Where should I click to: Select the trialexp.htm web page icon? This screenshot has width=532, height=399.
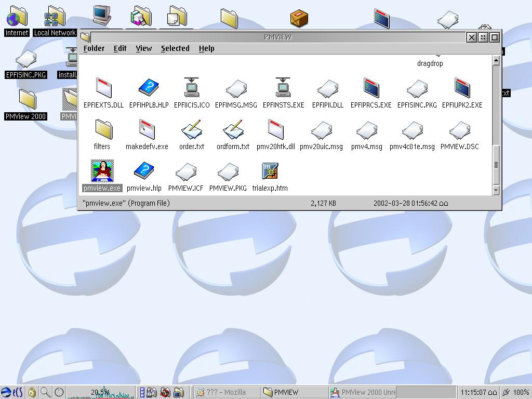270,170
